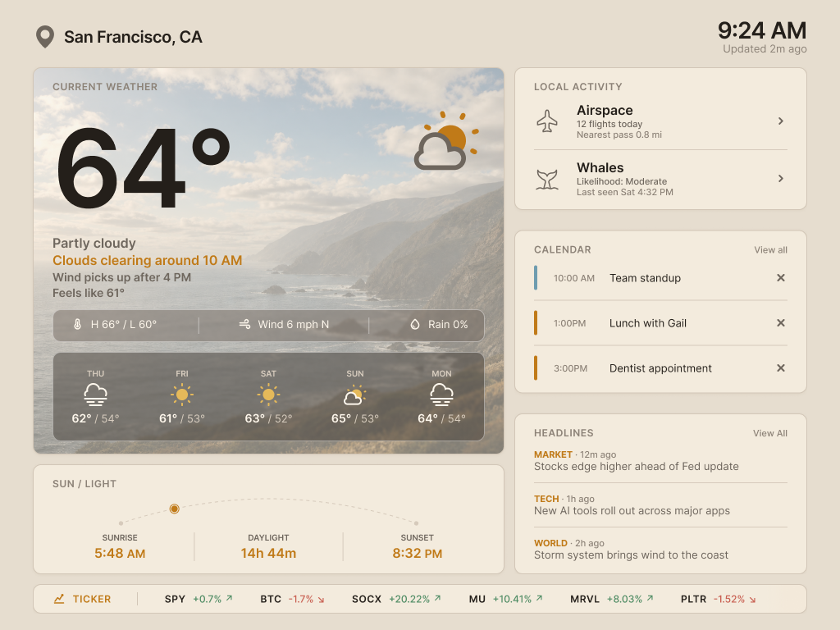The image size is (840, 630).
Task: Click the Airspace airplane icon
Action: 547,121
